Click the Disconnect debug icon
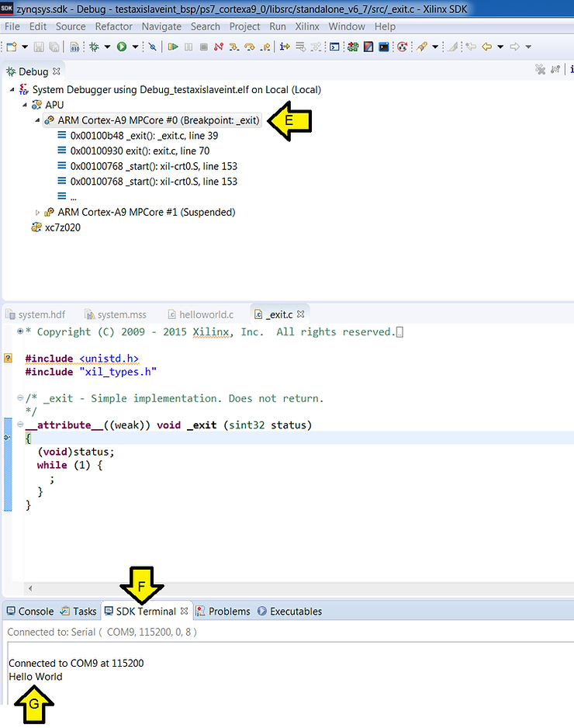 click(x=219, y=47)
